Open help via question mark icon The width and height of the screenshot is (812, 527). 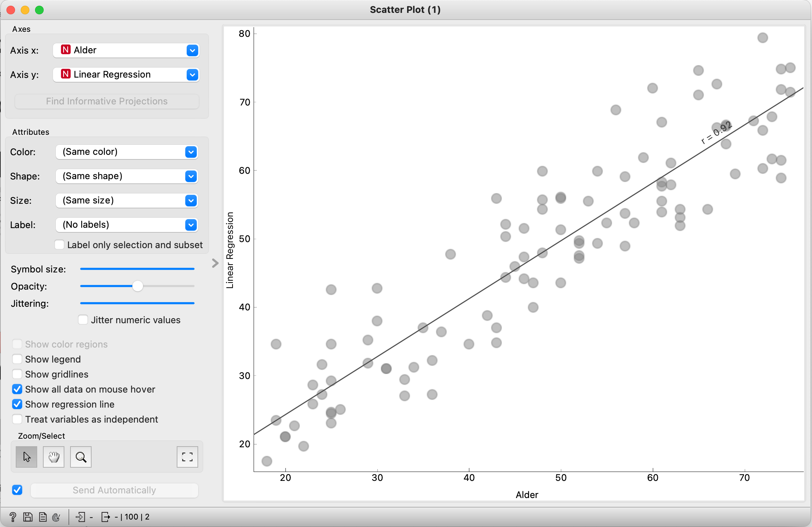[13, 517]
